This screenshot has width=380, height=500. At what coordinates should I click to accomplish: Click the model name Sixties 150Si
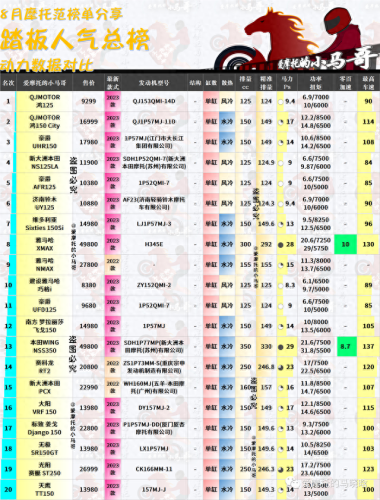[x=44, y=228]
